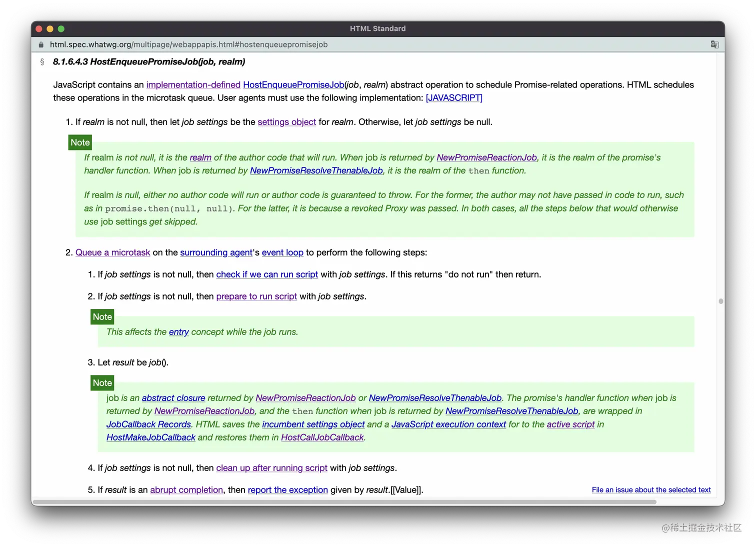
Task: Open the prepare to run script link
Action: [x=256, y=296]
